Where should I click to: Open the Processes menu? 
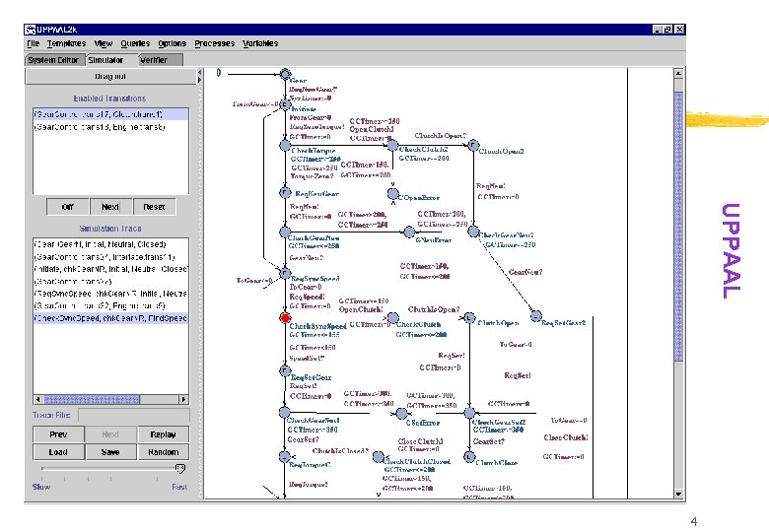(x=214, y=43)
